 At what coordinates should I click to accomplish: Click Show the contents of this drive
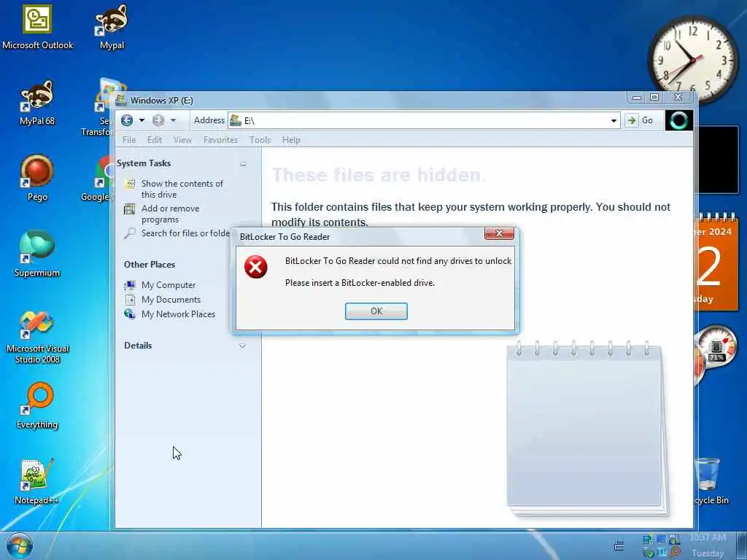click(x=182, y=189)
